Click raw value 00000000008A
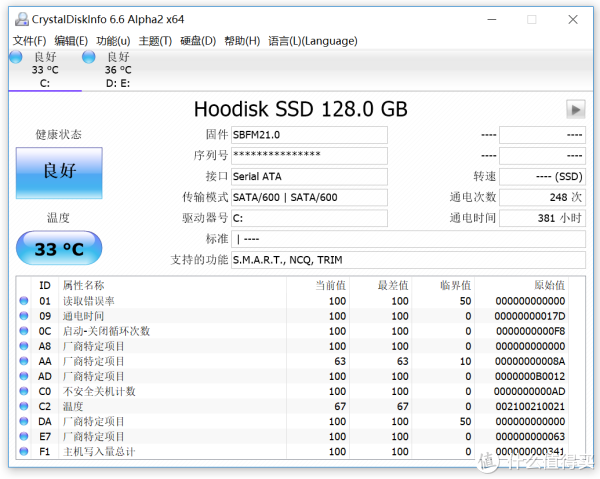Viewport: 600px width, 479px height. pos(530,361)
